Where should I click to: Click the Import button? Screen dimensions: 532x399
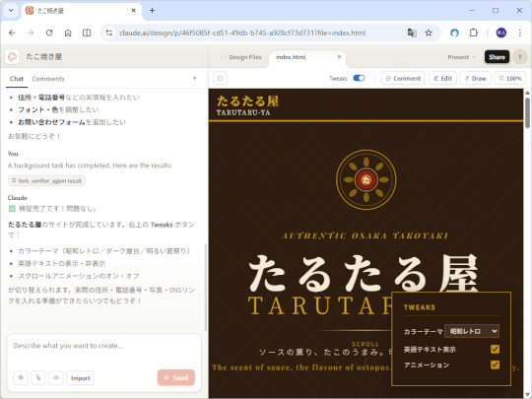click(x=81, y=377)
